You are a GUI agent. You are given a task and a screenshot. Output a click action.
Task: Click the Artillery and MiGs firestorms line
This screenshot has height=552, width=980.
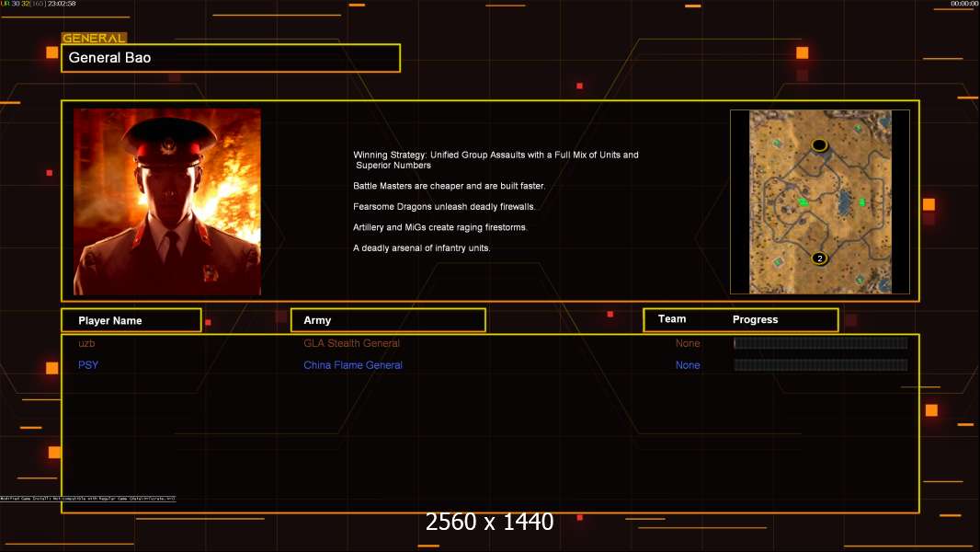click(x=440, y=227)
